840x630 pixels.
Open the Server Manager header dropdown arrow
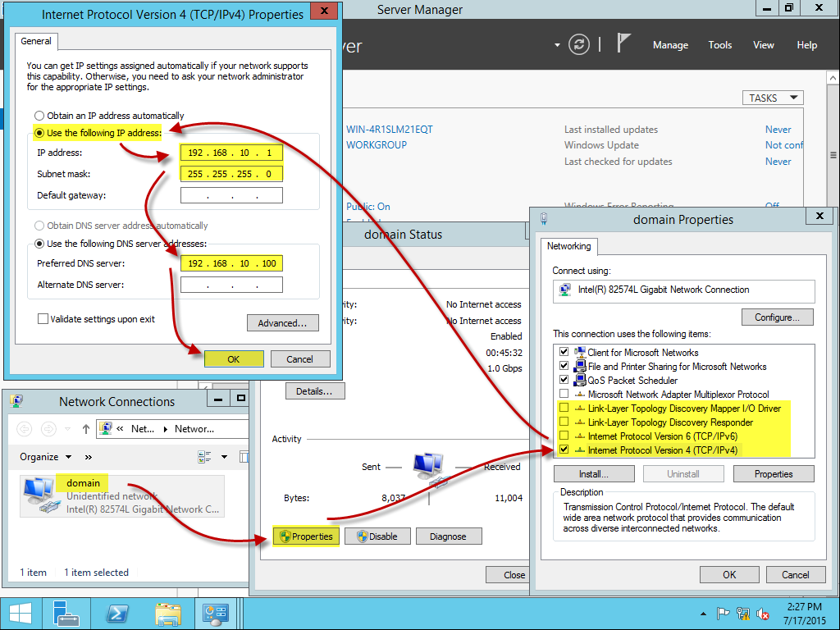tap(557, 45)
